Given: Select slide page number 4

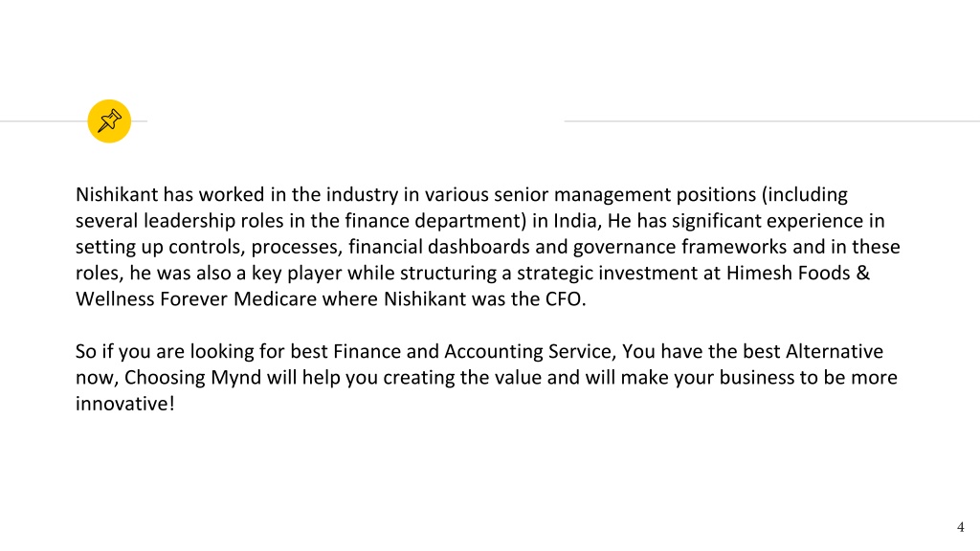Looking at the screenshot, I should point(961,527).
